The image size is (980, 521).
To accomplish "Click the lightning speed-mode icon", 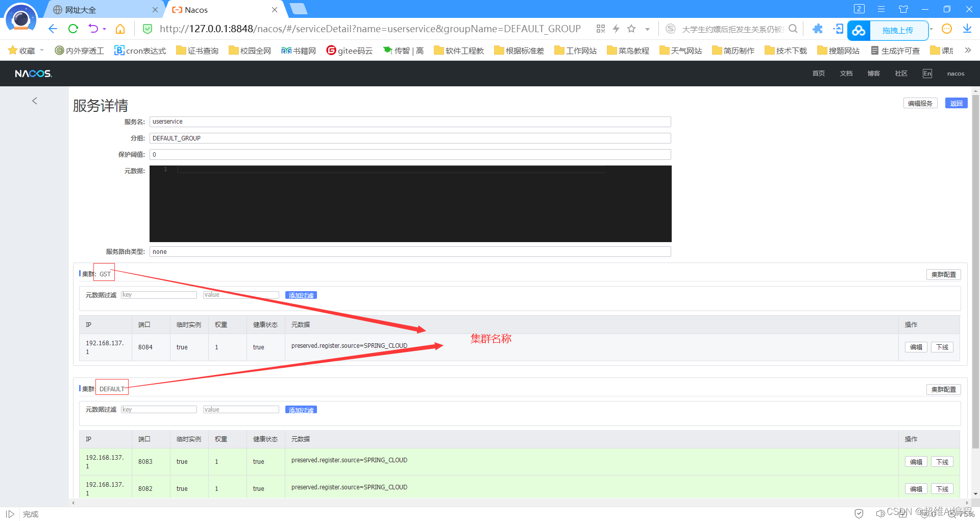I will 616,29.
